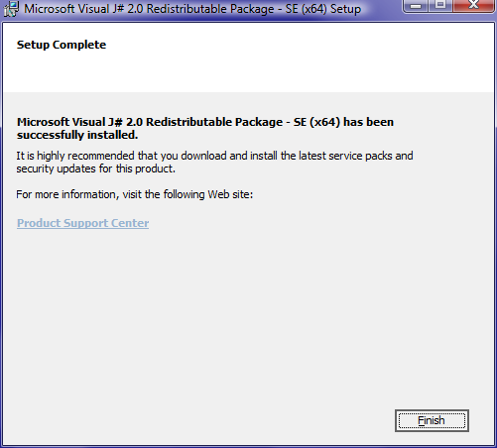Viewport: 497px width, 448px height.
Task: Click the Finish button
Action: [x=432, y=420]
